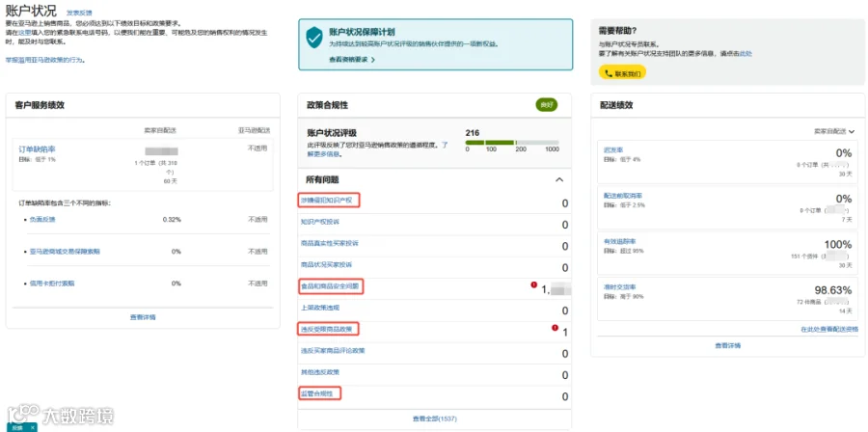The image size is (868, 432).
Task: Open the 发表反馈 link next to page title
Action: tap(79, 13)
